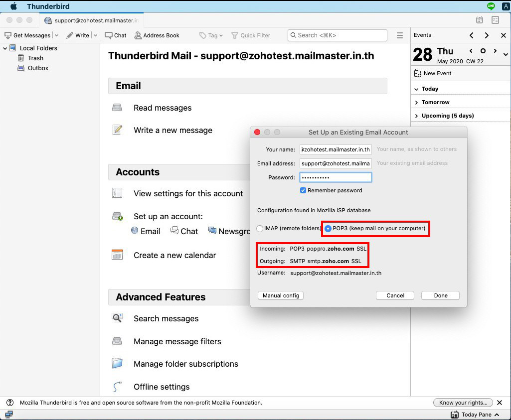Go to previous event in Events pane
Viewport: 511px width, 420px height.
[471, 35]
